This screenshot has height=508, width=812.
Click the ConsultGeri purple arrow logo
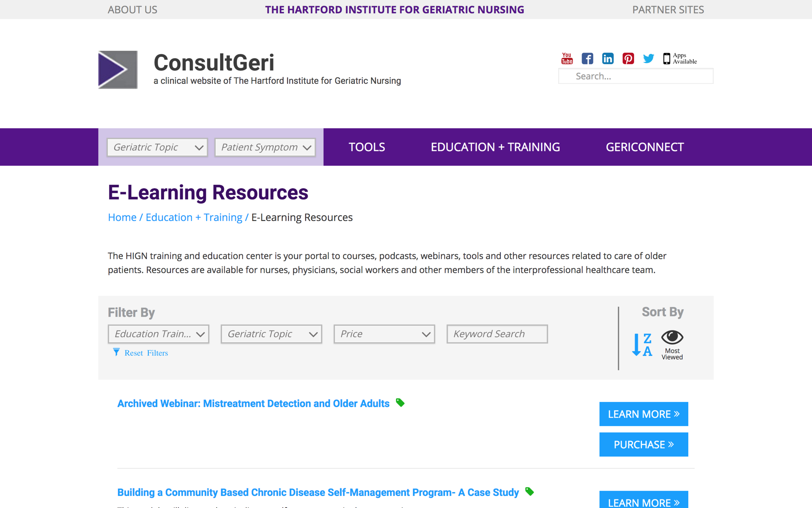(118, 70)
